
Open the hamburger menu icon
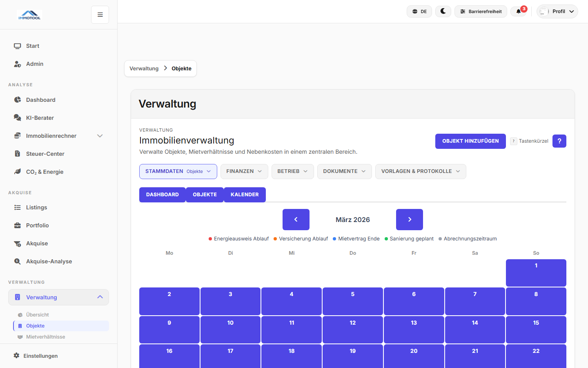tap(100, 14)
